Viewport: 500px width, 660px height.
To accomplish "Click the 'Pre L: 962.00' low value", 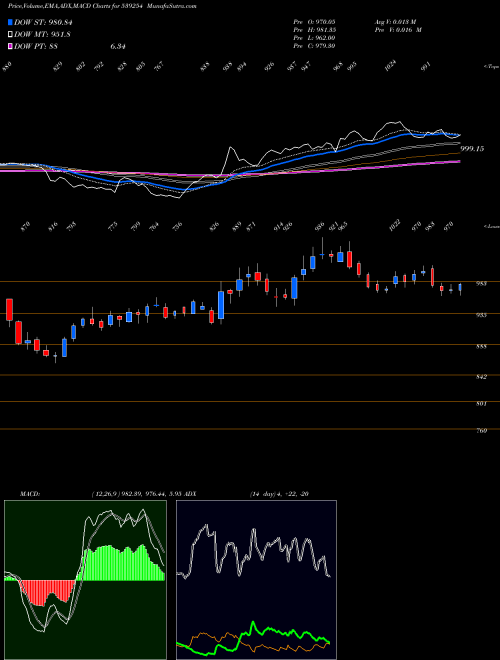I will (x=314, y=38).
